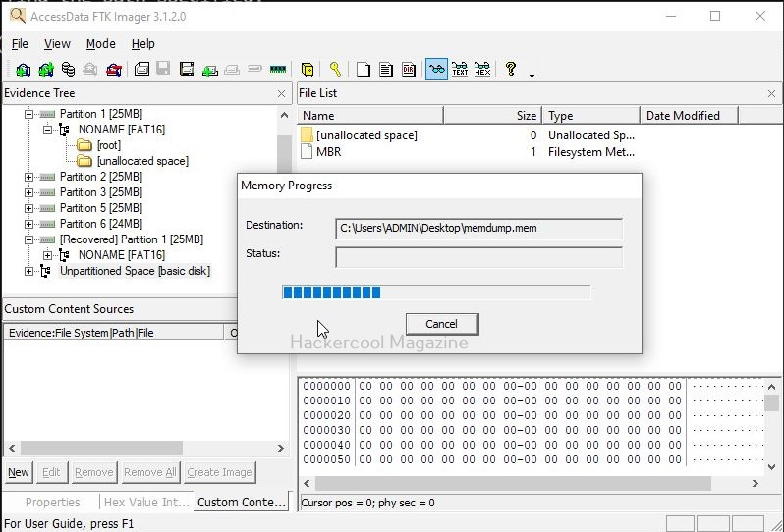Open the Mode menu
Image resolution: width=784 pixels, height=532 pixels.
100,44
